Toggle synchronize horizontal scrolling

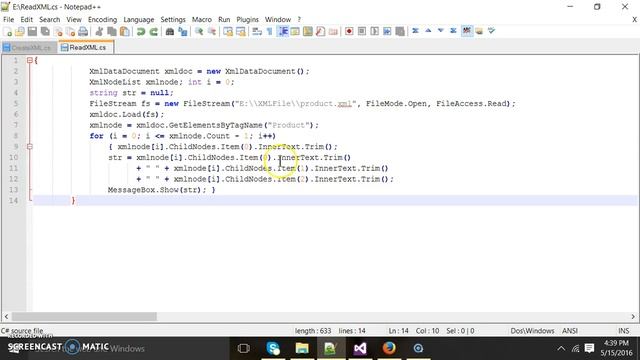pyautogui.click(x=241, y=31)
